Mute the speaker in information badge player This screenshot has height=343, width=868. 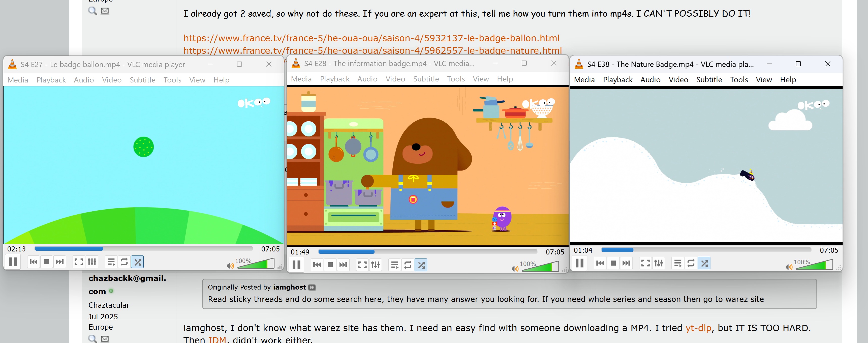515,269
